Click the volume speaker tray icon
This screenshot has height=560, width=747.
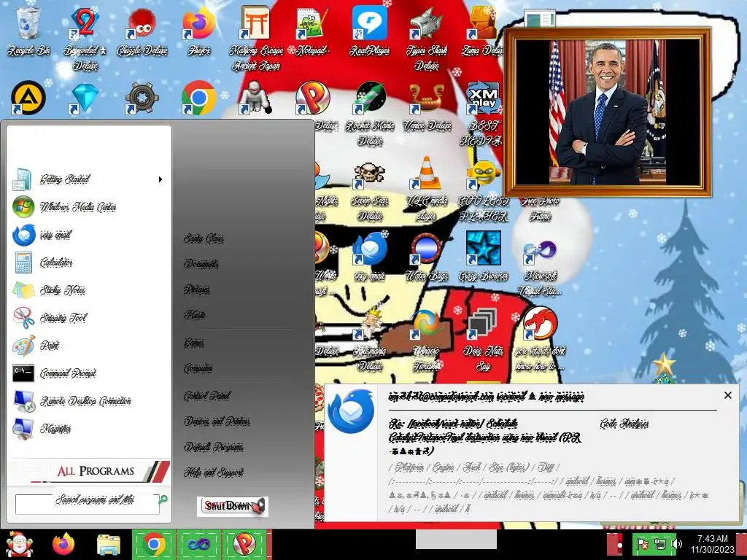[677, 544]
